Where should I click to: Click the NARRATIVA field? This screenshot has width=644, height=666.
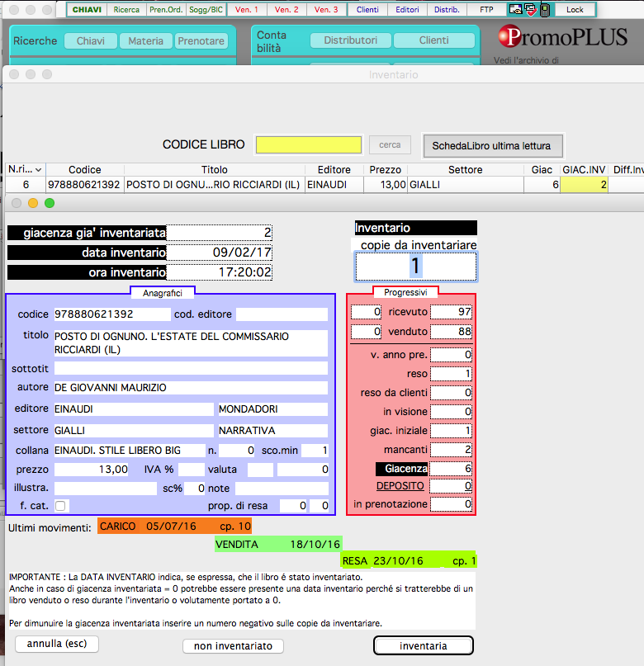tap(272, 430)
